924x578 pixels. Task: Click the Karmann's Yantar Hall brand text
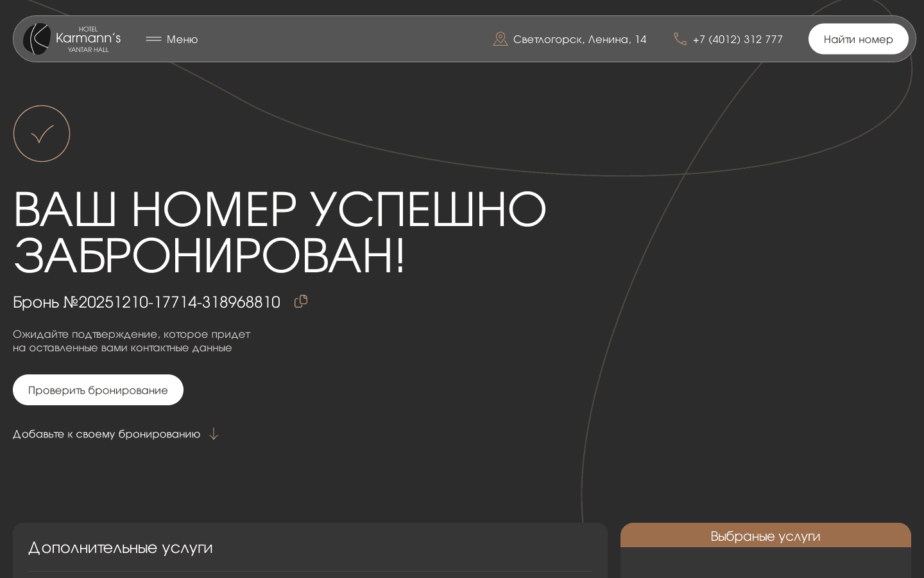[88, 39]
